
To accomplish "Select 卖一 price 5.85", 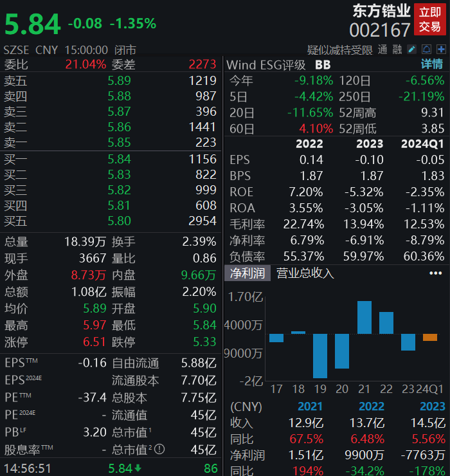I will pyautogui.click(x=120, y=143).
